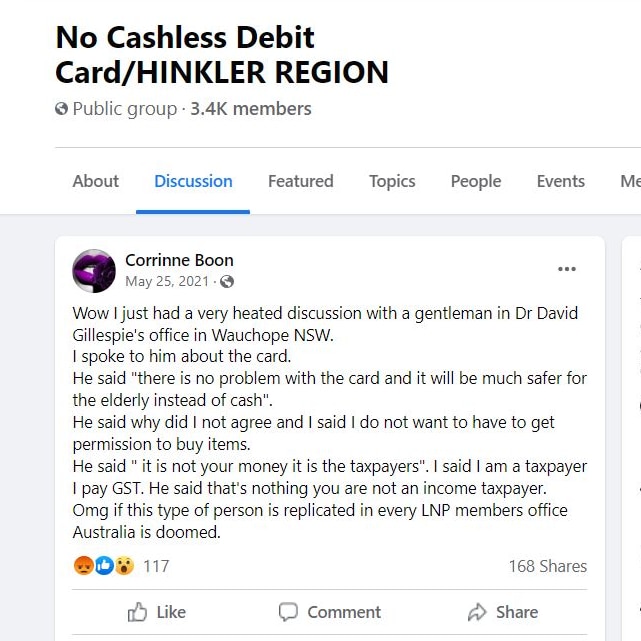Switch to the Featured tab

tap(301, 181)
